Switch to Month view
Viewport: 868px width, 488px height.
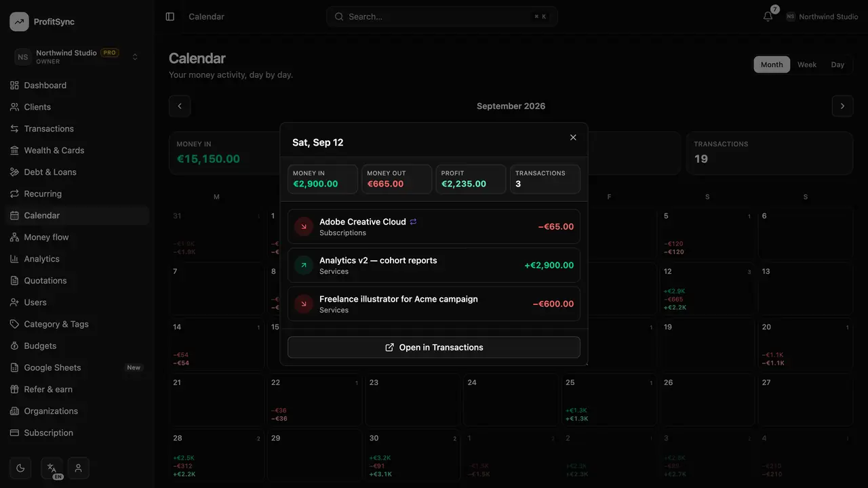point(772,64)
